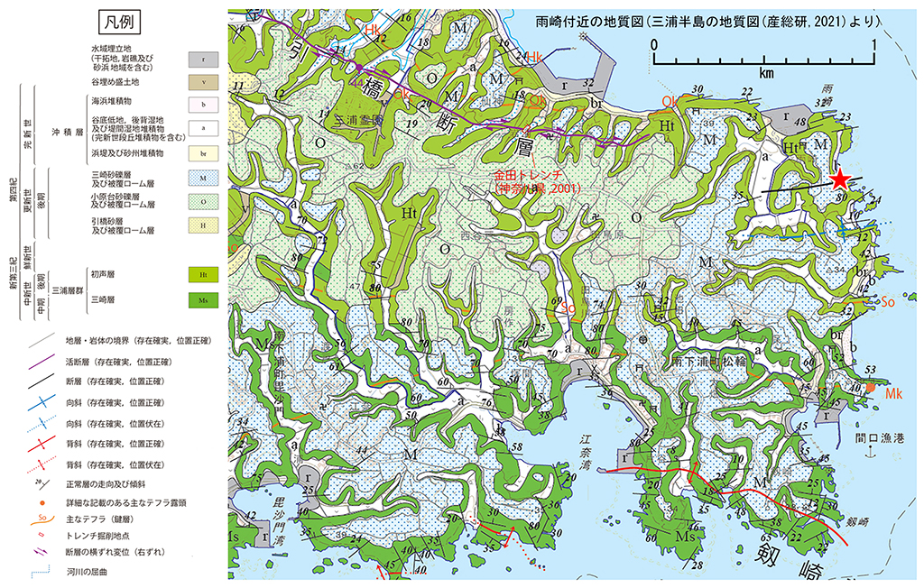This screenshot has width=924, height=588.
Task: Click the orange Mk tephra outcrop dot
Action: (x=869, y=387)
